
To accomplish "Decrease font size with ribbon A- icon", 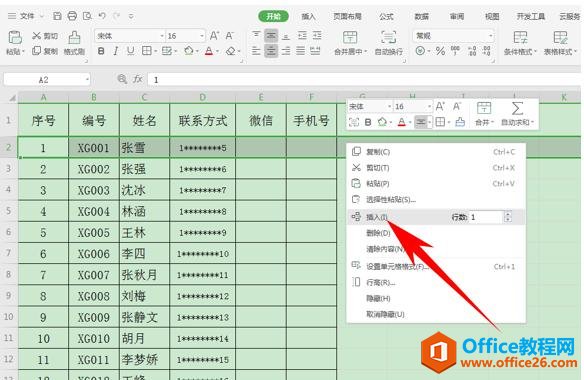I will coord(229,36).
